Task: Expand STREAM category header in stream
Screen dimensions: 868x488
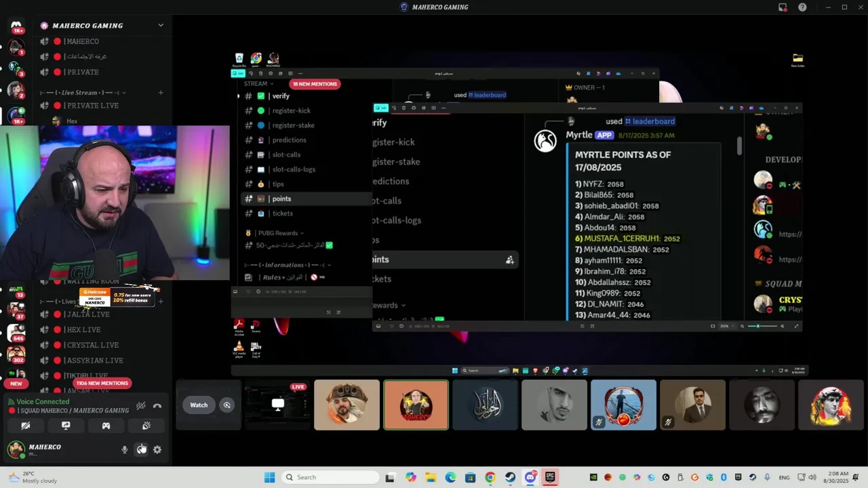Action: tap(258, 84)
